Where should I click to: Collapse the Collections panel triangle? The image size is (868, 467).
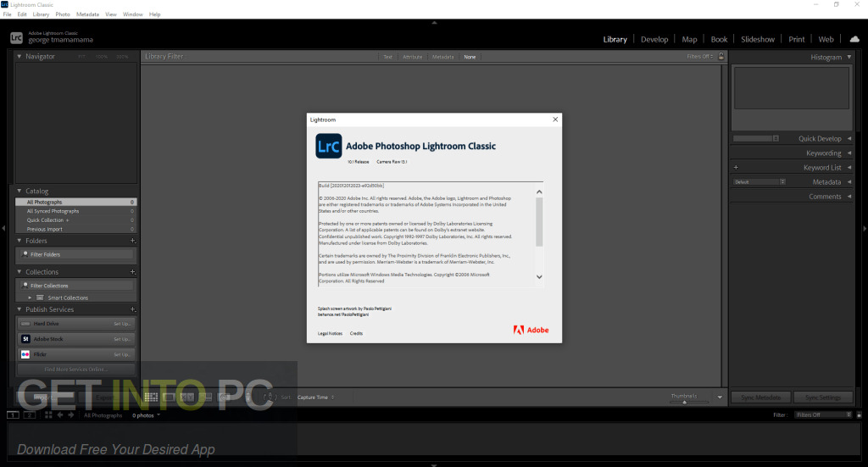coord(19,272)
